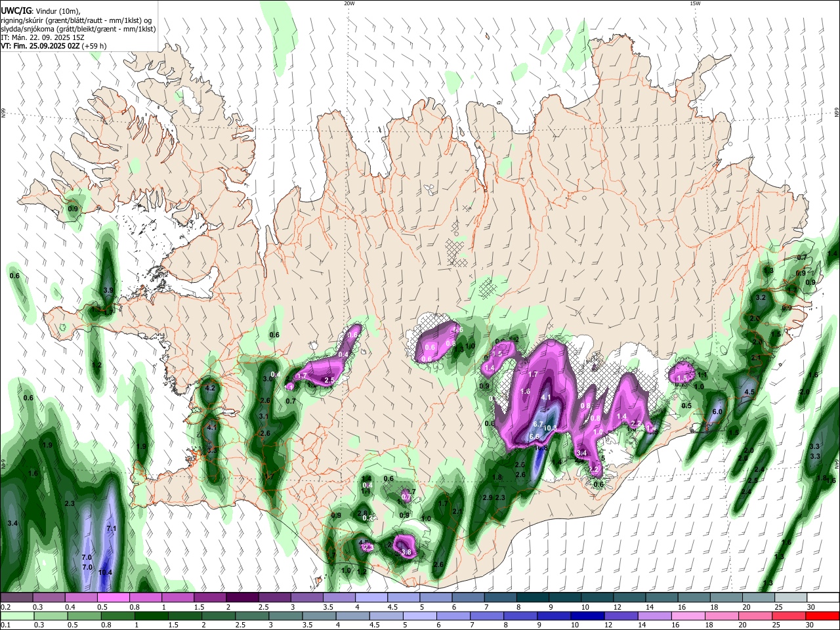Click the 3.8 value near the south coast
This screenshot has width=840, height=630.
pos(406,553)
